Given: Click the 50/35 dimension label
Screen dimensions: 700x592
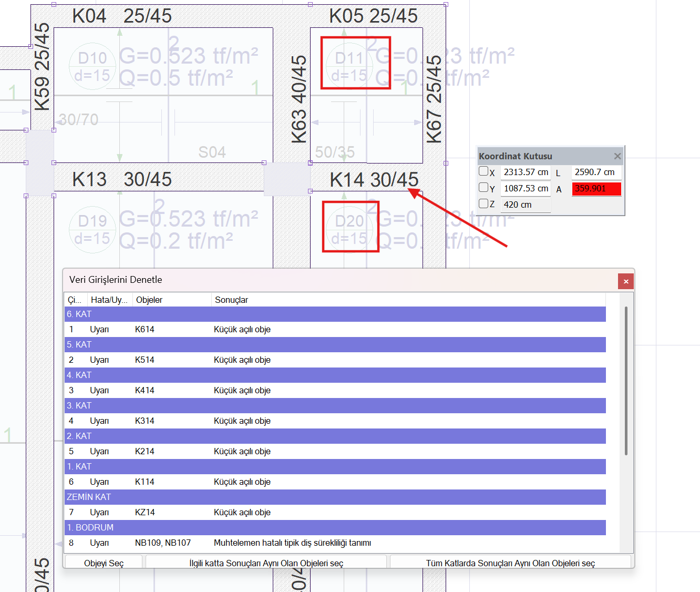Looking at the screenshot, I should [335, 152].
